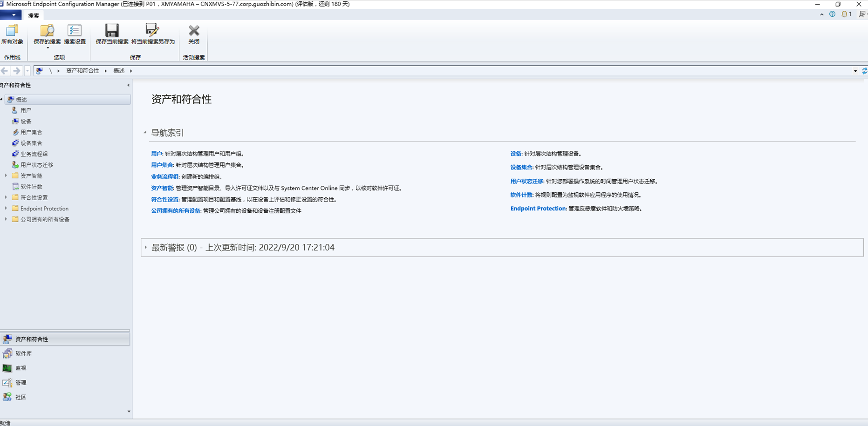Open 用户集合 node in the navigation tree

tap(31, 132)
